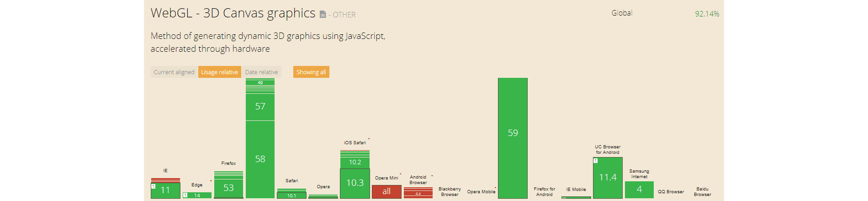The height and width of the screenshot is (201, 868).
Task: Click the note 1 marker on UC Browser 11.4
Action: tap(596, 161)
